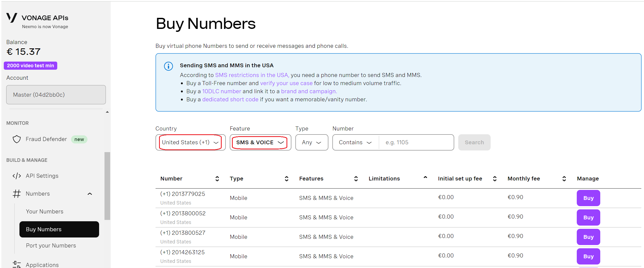Open the SMS & VOICE feature dropdown

click(x=260, y=142)
